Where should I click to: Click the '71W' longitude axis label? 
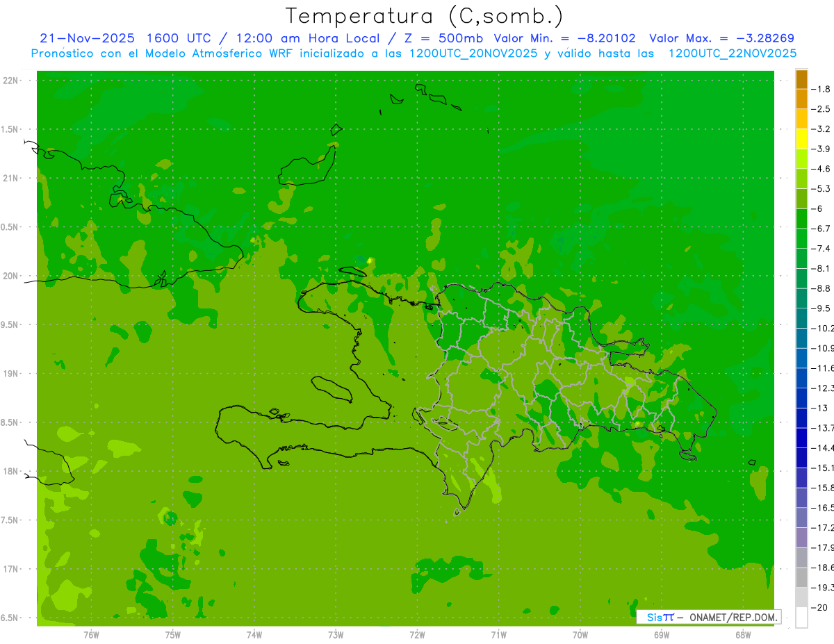pos(498,635)
